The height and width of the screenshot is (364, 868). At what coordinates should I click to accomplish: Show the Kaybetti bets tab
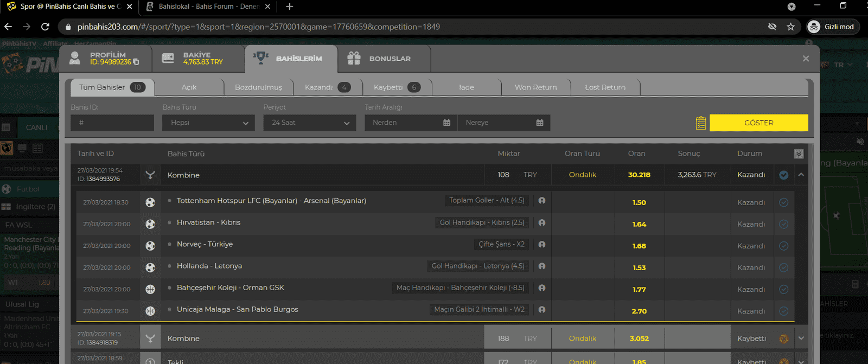pyautogui.click(x=397, y=87)
